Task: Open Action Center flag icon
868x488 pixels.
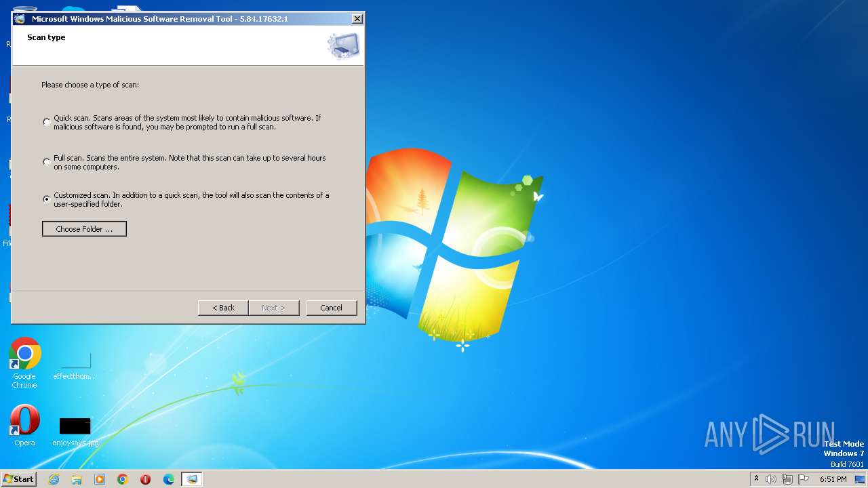Action: pyautogui.click(x=804, y=479)
